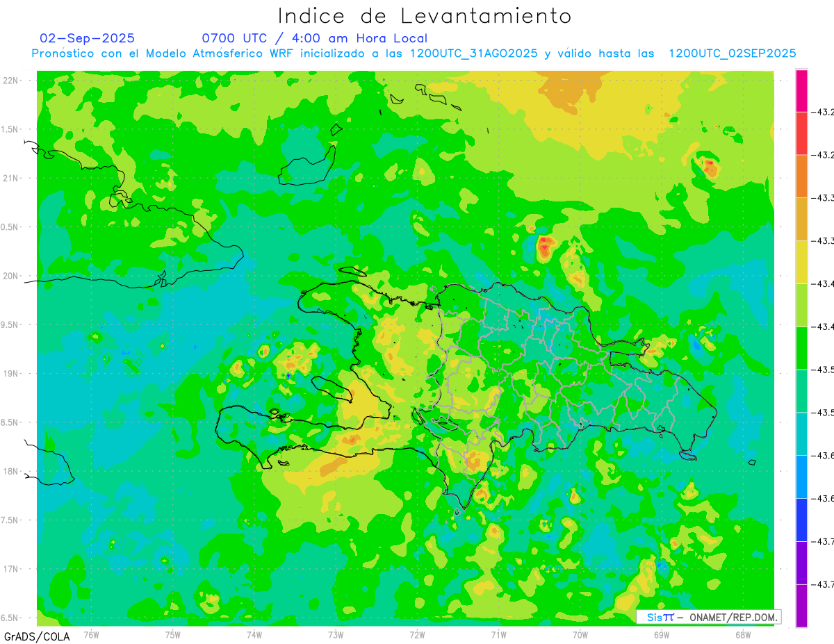
Task: Click the 75W longitude axis label
Action: pyautogui.click(x=172, y=634)
